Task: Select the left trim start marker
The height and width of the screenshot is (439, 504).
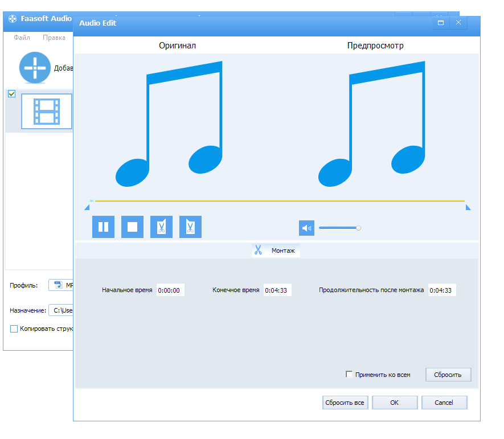Action: (87, 208)
